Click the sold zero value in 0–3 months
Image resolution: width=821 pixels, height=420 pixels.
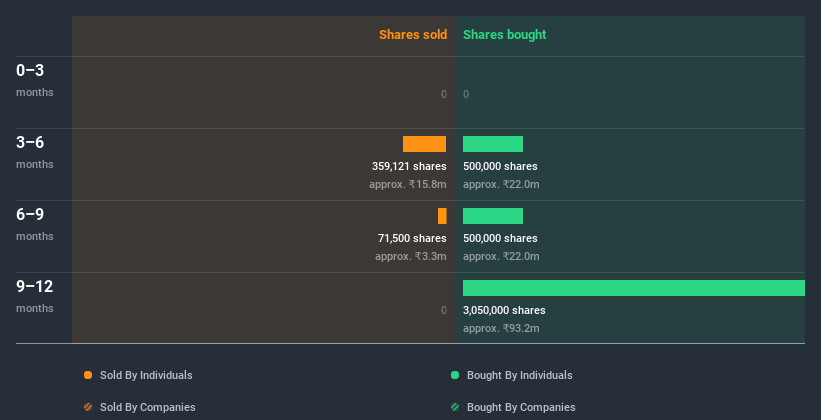point(443,94)
